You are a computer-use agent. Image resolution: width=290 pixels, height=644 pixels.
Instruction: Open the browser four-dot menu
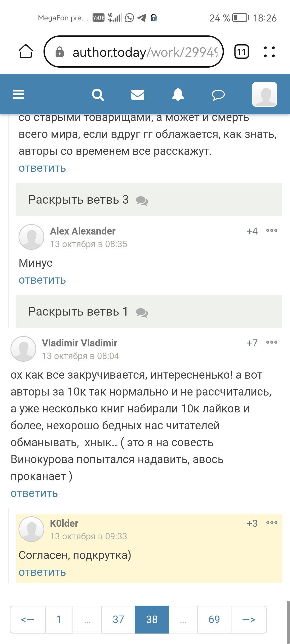click(x=269, y=52)
